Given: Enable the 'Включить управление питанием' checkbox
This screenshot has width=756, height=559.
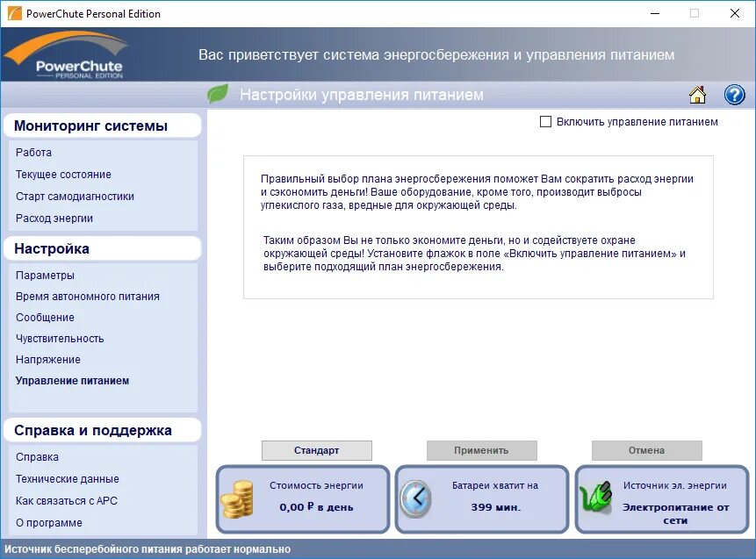Looking at the screenshot, I should tap(545, 121).
